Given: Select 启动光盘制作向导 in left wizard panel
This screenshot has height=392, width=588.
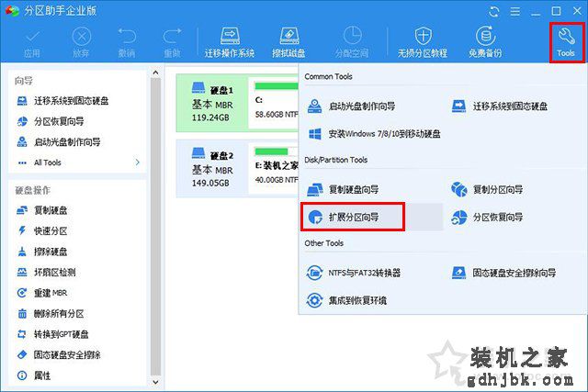Looking at the screenshot, I should pyautogui.click(x=59, y=142).
